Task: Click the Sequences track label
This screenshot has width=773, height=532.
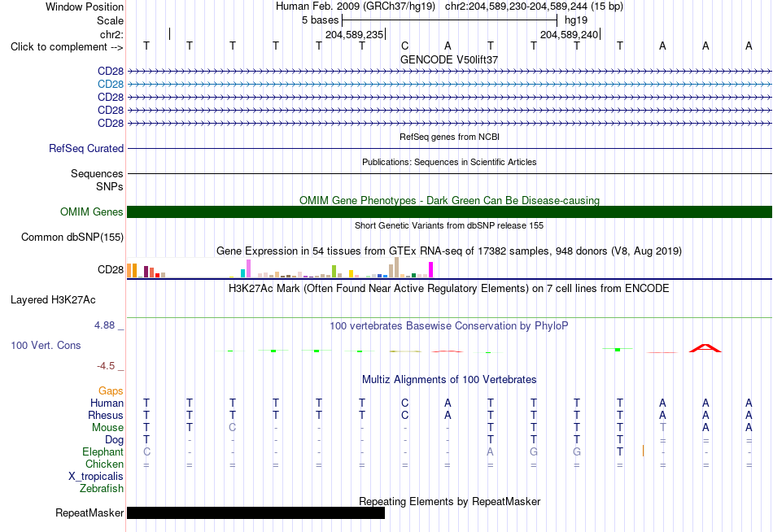Action: click(x=97, y=173)
